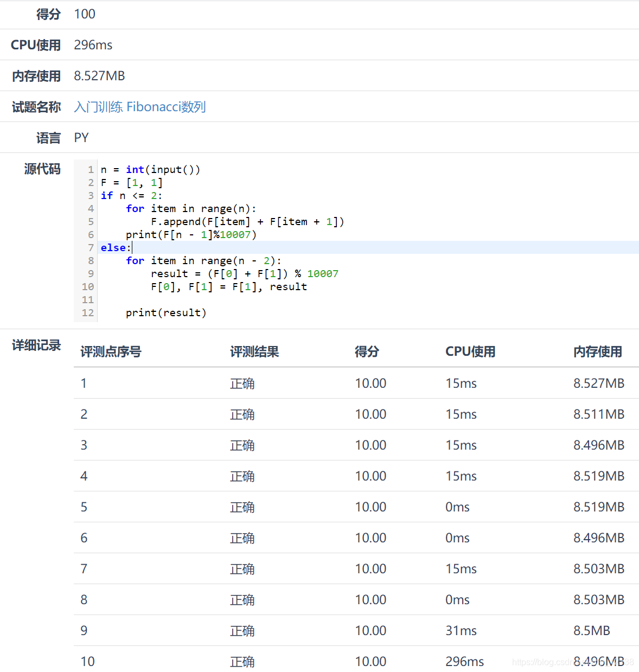Click line number 11 in the code gutter
639x672 pixels.
tap(88, 300)
